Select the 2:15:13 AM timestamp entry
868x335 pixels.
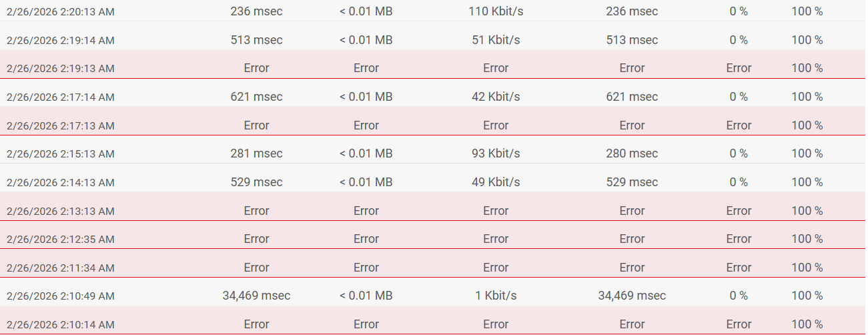61,154
